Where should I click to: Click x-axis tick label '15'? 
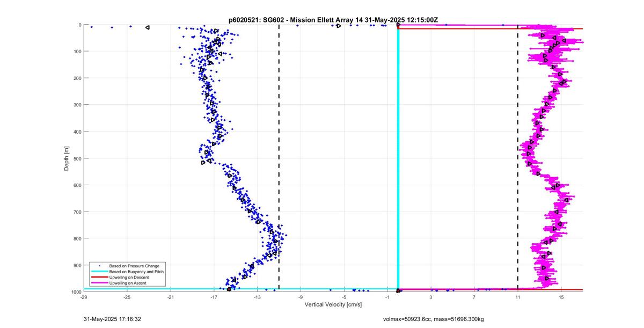pyautogui.click(x=561, y=296)
